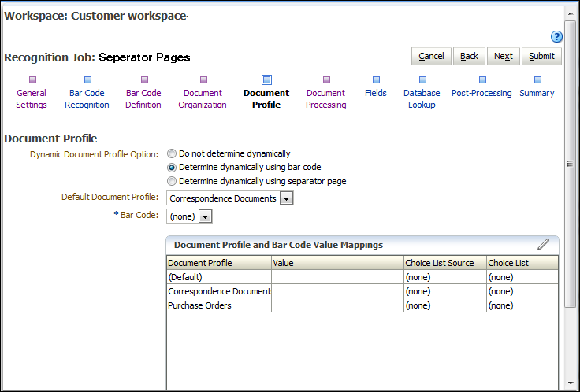Click the Fields step square marker
Screen dimensions: 580x392
point(376,80)
